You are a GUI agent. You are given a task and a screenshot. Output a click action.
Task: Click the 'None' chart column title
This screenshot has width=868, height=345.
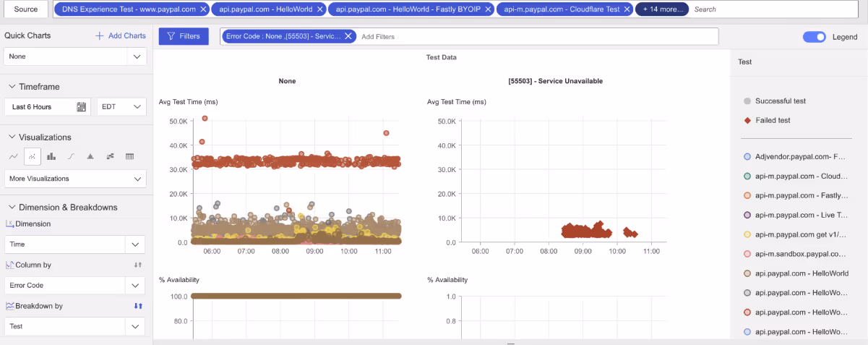[x=287, y=81]
